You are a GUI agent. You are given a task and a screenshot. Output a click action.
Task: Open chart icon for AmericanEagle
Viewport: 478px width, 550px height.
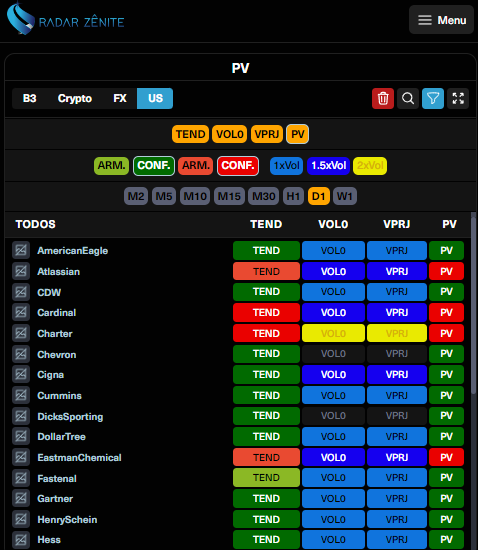[21, 250]
